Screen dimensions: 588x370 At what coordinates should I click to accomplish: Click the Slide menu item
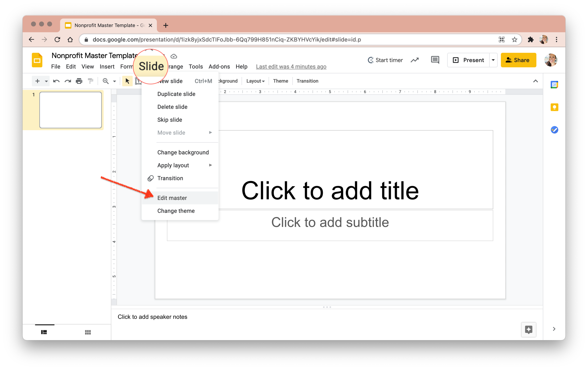pyautogui.click(x=151, y=67)
